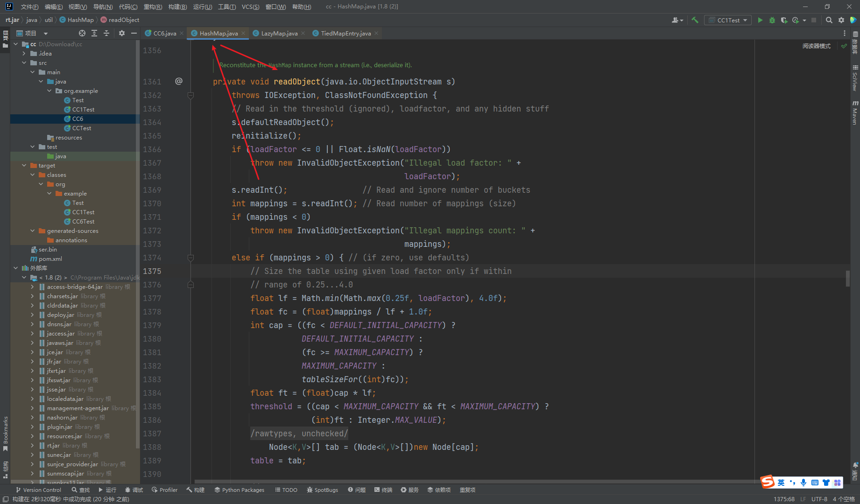This screenshot has width=860, height=504.
Task: Open 服务 services tool window
Action: click(x=409, y=490)
